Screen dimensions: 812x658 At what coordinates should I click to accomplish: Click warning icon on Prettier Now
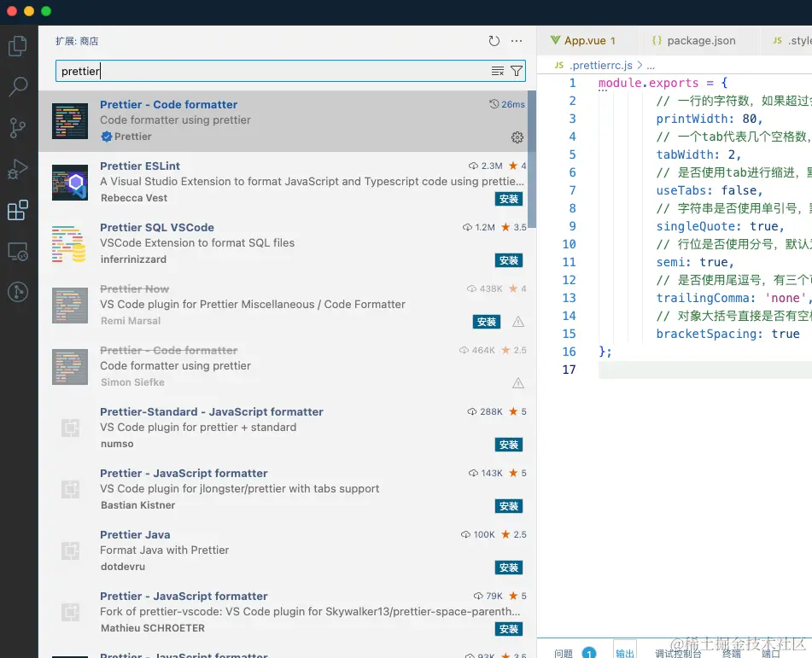pos(518,322)
